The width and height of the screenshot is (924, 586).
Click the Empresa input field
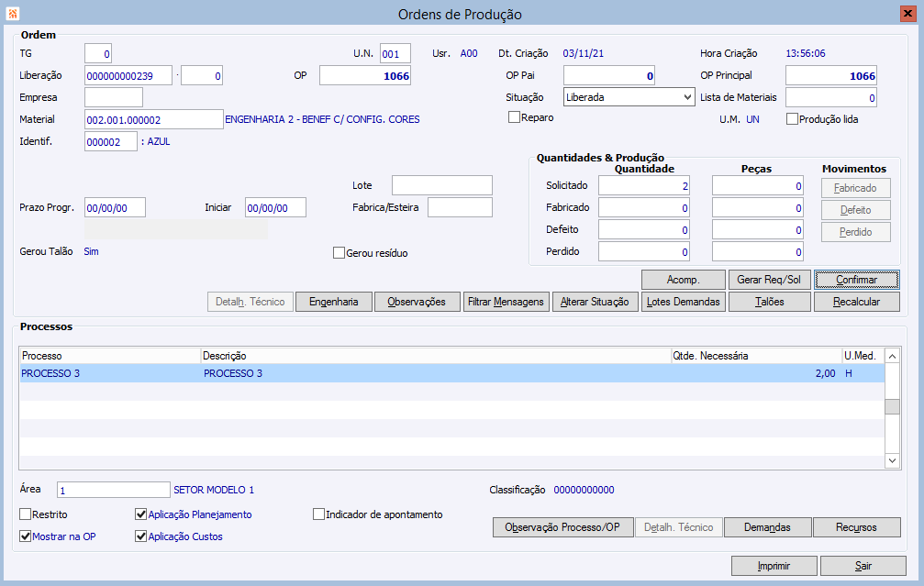pyautogui.click(x=114, y=97)
